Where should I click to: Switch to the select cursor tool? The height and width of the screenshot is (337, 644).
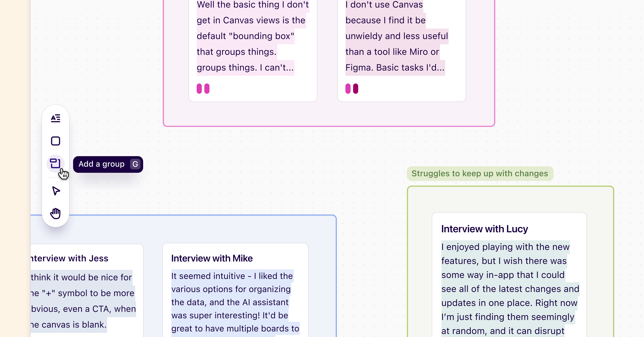[56, 191]
